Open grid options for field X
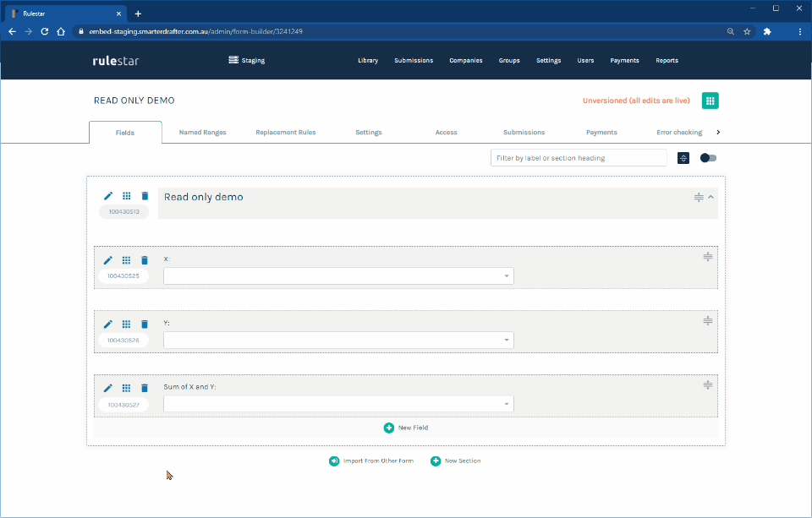Image resolution: width=812 pixels, height=518 pixels. tap(126, 260)
